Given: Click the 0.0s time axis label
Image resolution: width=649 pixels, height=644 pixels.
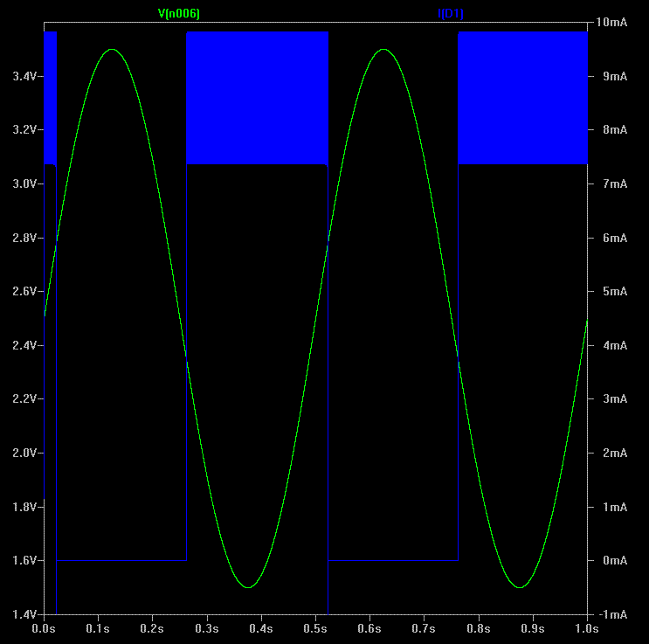Looking at the screenshot, I should tap(44, 628).
